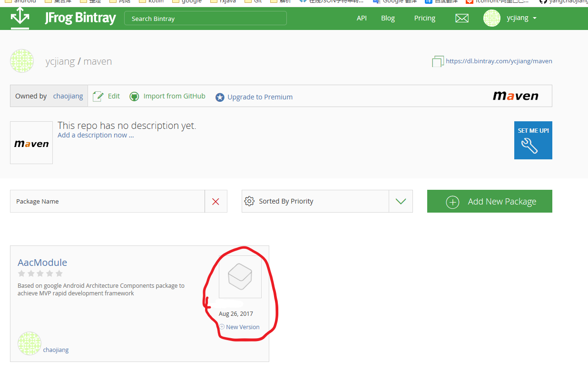Clear the package name filter with X
Screen dimensions: 588x381
216,201
